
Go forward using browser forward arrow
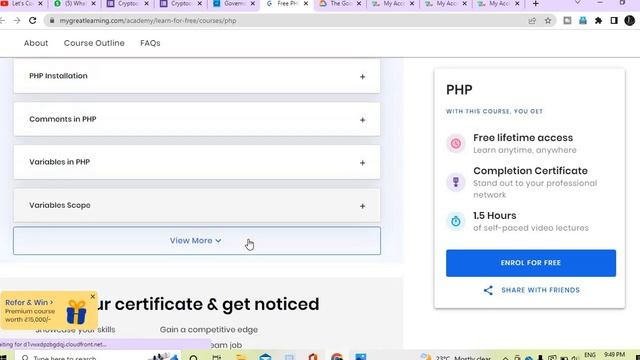click(17, 20)
